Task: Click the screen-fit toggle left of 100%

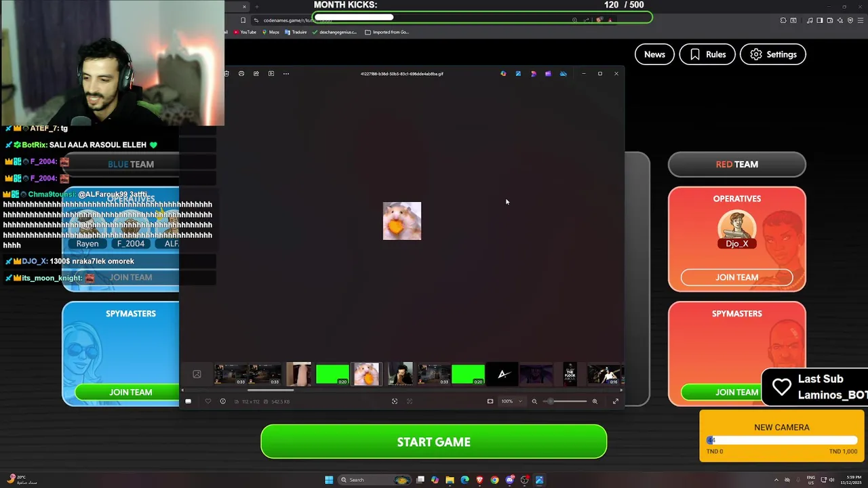Action: pyautogui.click(x=490, y=401)
